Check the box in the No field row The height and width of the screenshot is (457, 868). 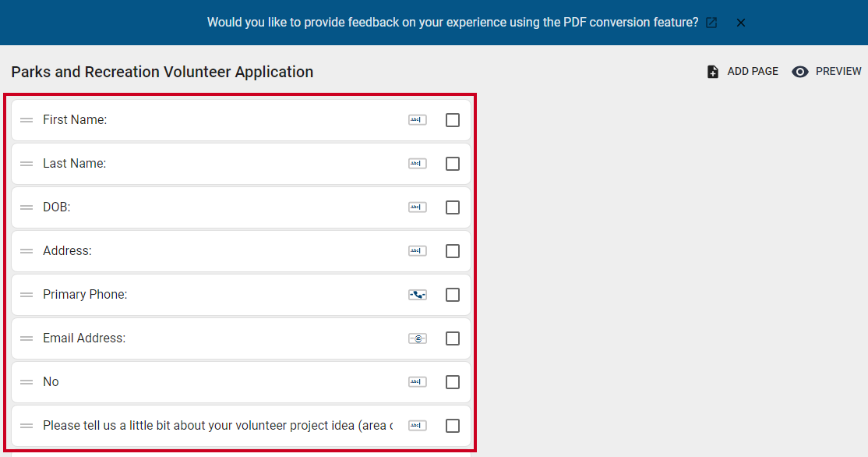tap(452, 382)
